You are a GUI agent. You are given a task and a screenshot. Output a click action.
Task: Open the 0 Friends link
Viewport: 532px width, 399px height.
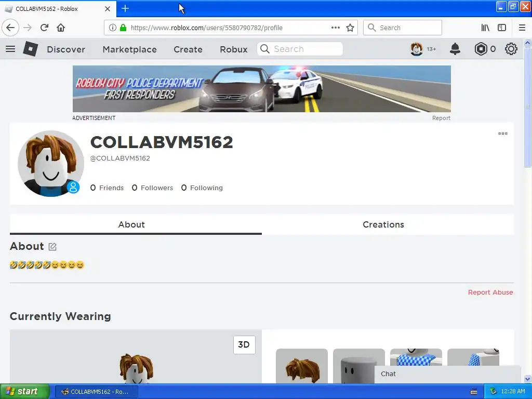coord(107,188)
